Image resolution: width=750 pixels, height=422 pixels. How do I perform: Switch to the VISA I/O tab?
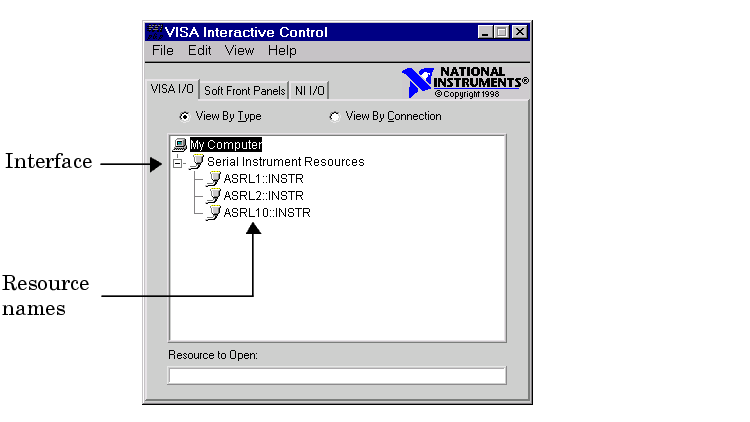pyautogui.click(x=172, y=89)
